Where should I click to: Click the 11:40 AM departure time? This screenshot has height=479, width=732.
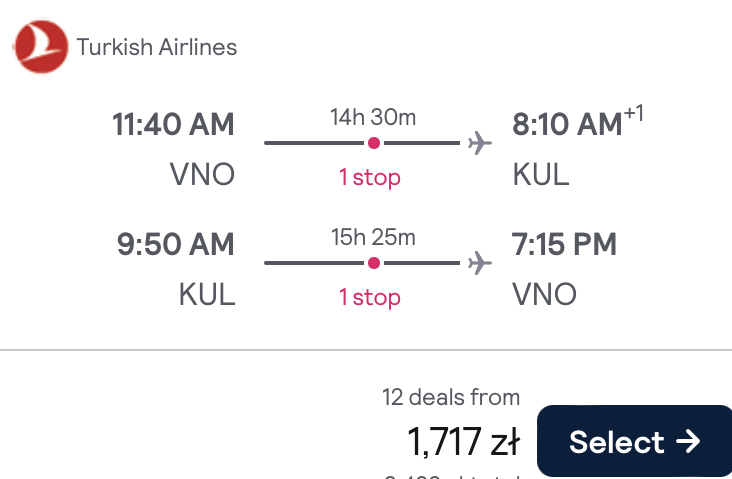[x=173, y=125]
